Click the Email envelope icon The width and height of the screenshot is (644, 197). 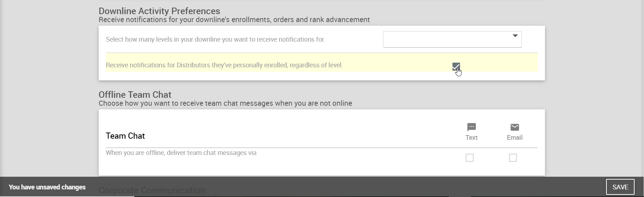click(515, 127)
